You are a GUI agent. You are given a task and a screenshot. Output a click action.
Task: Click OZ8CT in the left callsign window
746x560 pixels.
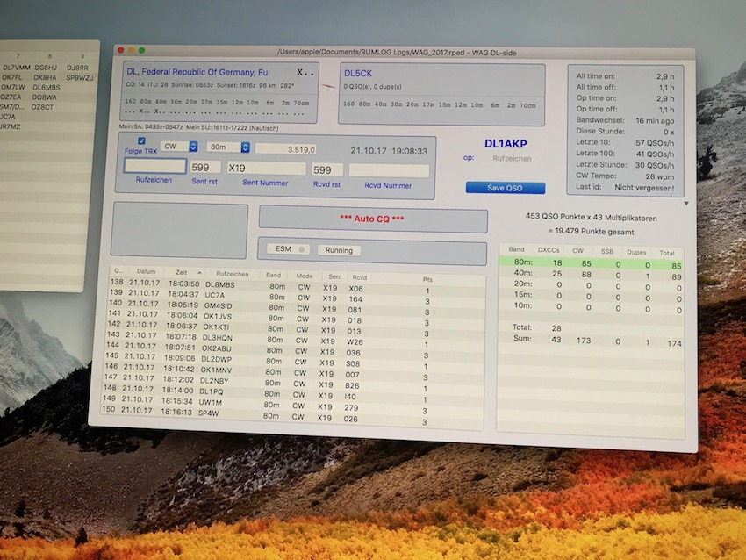coord(42,107)
